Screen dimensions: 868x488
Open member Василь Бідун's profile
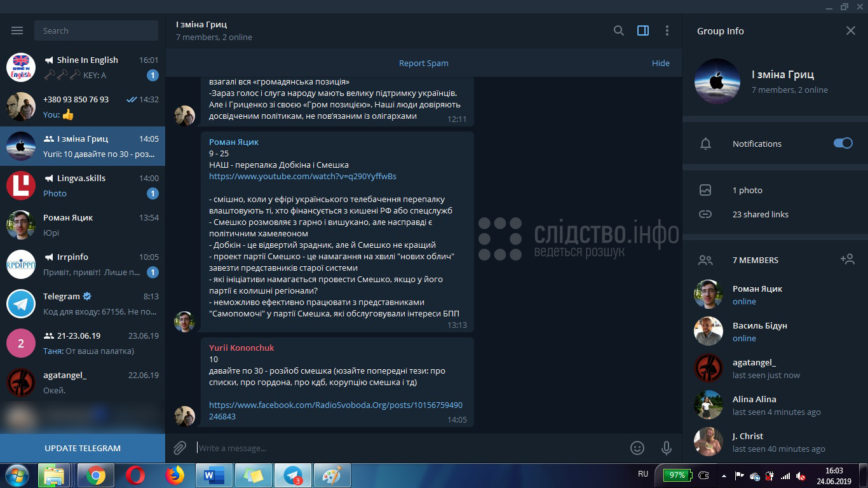(x=775, y=331)
